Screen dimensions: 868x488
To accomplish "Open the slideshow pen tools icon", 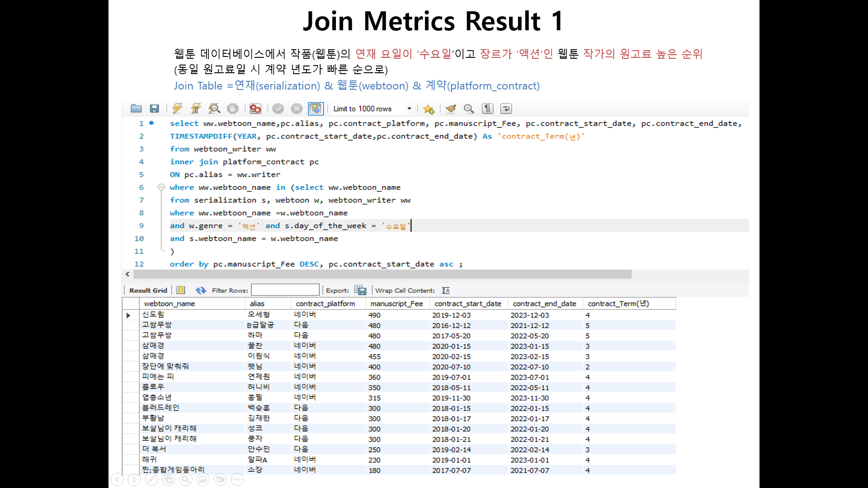I will 151,479.
